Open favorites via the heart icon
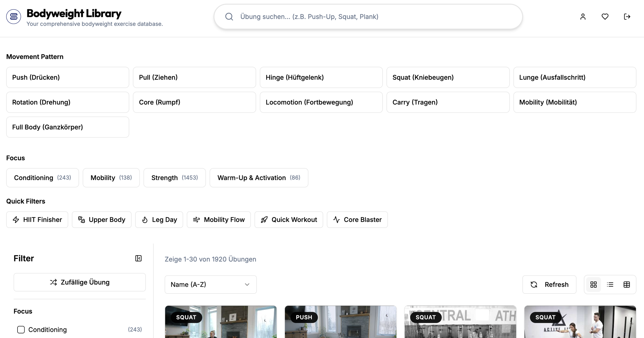This screenshot has width=644, height=338. (x=605, y=17)
